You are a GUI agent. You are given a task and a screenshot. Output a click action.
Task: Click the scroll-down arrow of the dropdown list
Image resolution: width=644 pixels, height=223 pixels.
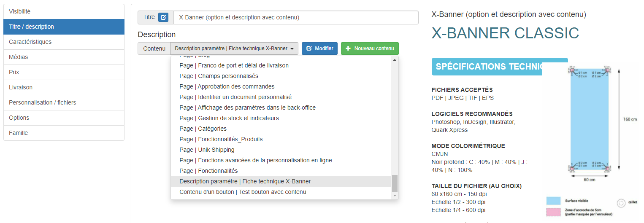tap(395, 196)
